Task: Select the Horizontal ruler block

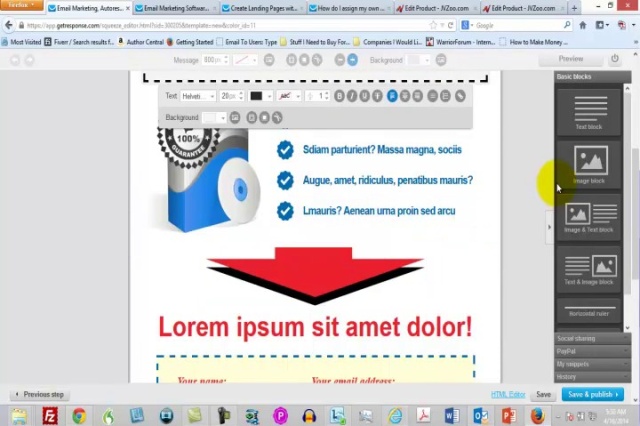Action: click(x=589, y=311)
